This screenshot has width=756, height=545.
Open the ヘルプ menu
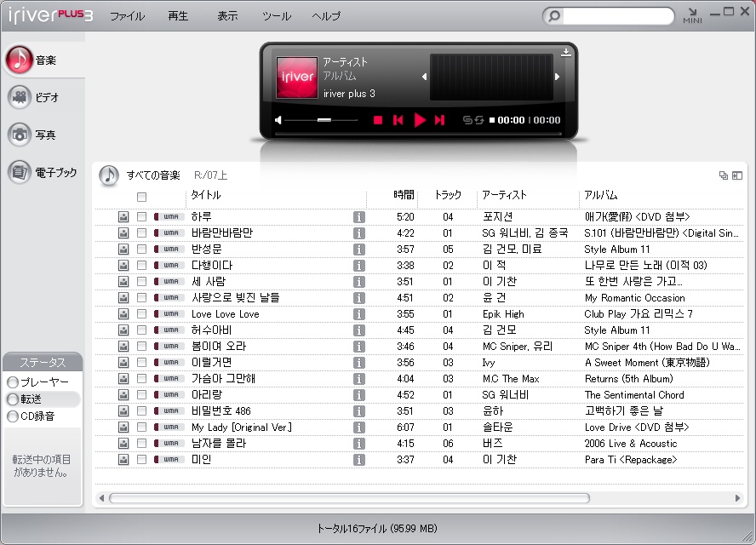326,16
